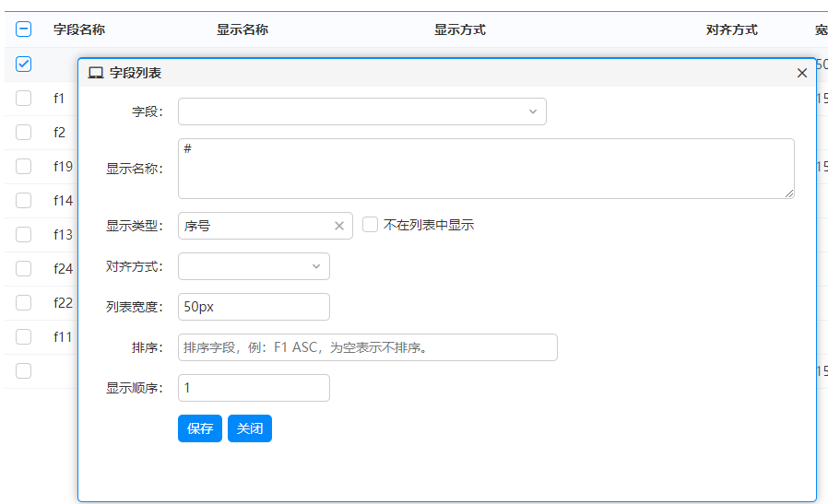
Task: Click the 显示名称 column header
Action: click(x=242, y=29)
